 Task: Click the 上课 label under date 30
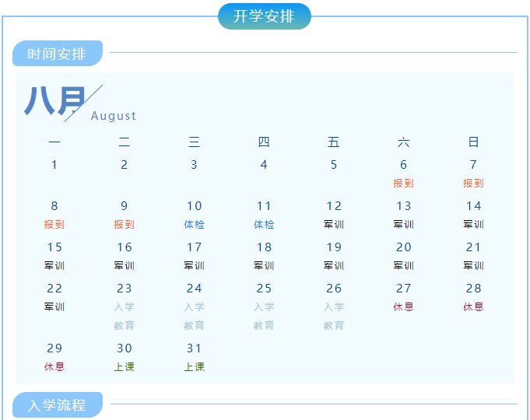(x=124, y=366)
